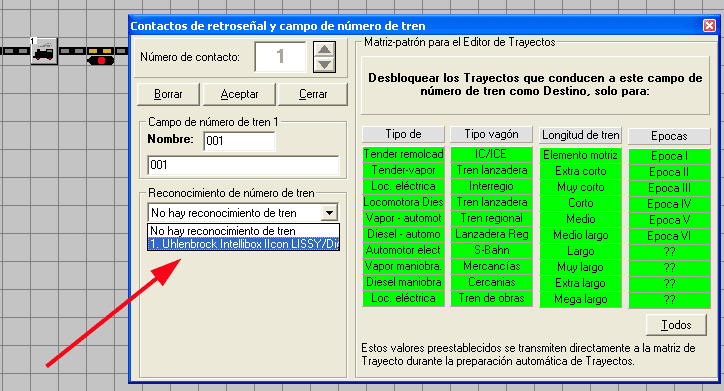Image resolution: width=724 pixels, height=391 pixels.
Task: Click the Cerrar button
Action: click(x=313, y=94)
